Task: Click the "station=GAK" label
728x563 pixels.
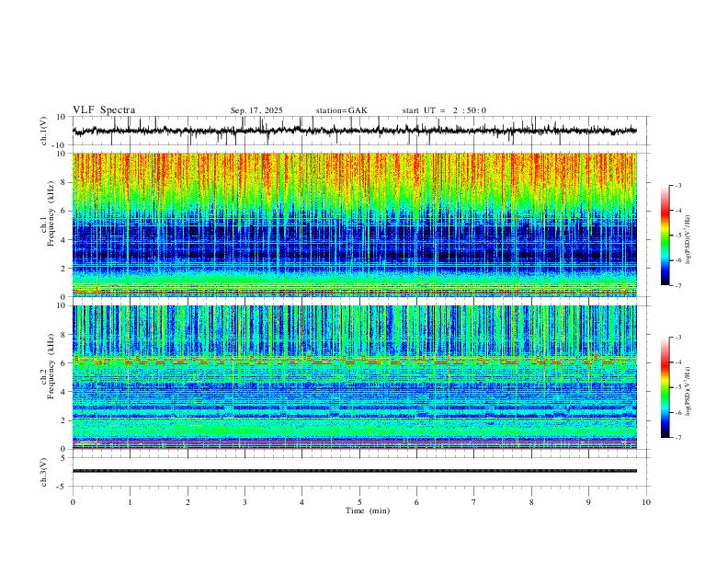Action: tap(341, 110)
